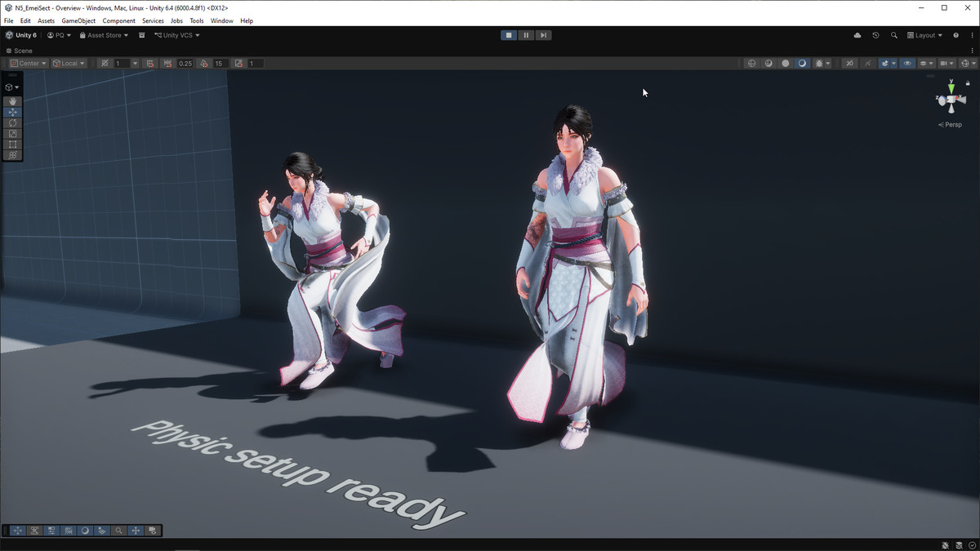Open the render layers stack dropdown

927,64
